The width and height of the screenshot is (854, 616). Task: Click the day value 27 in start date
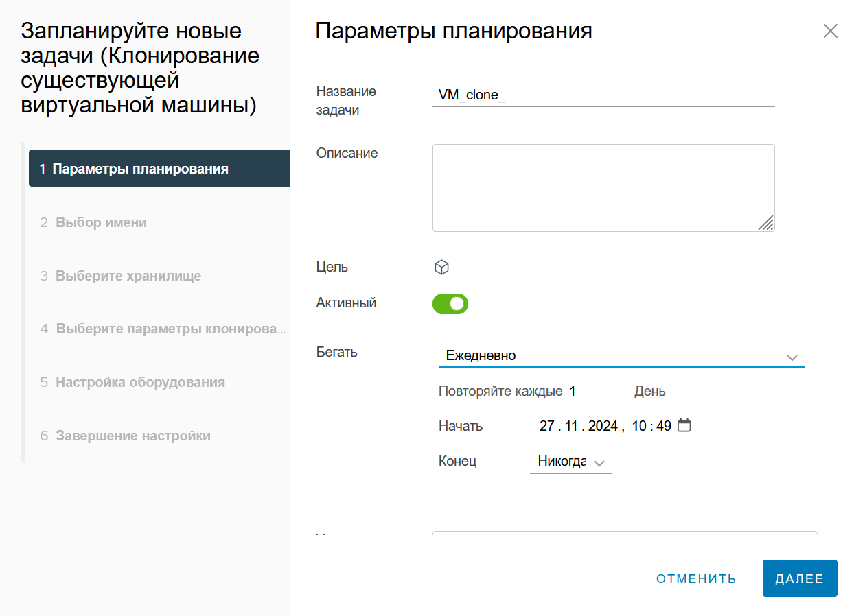pos(546,426)
